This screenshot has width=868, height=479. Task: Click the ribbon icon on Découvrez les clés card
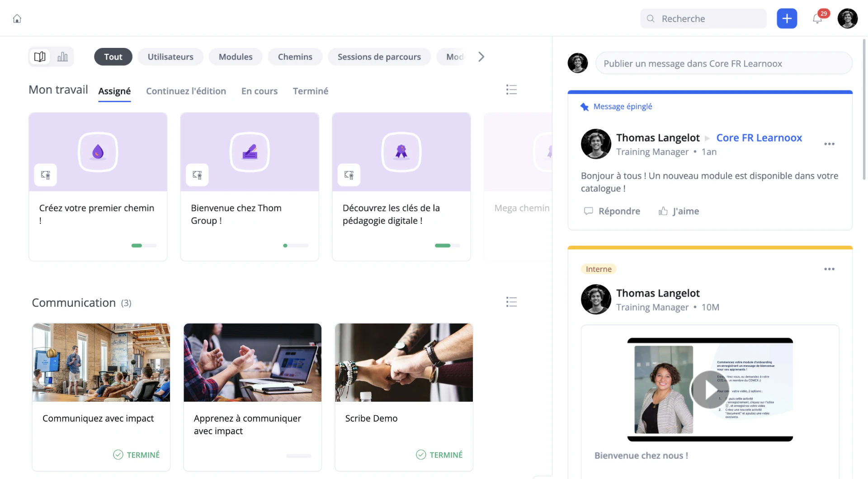(x=401, y=152)
